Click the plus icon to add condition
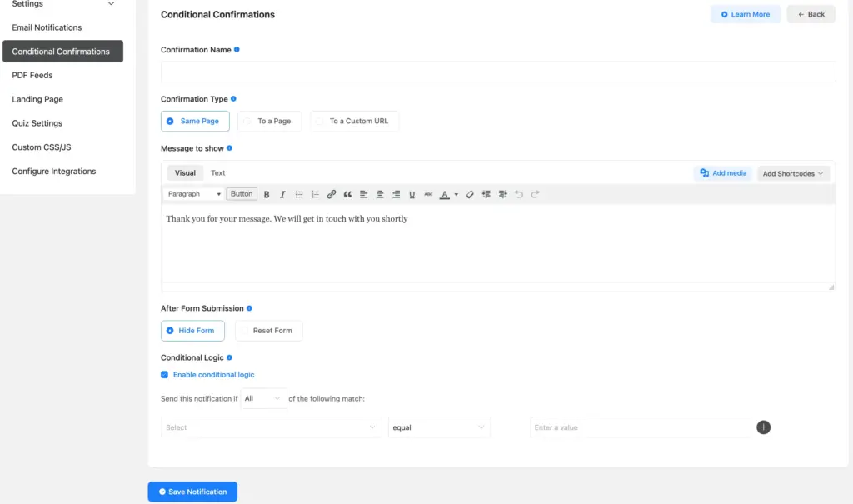The image size is (853, 504). (x=763, y=427)
